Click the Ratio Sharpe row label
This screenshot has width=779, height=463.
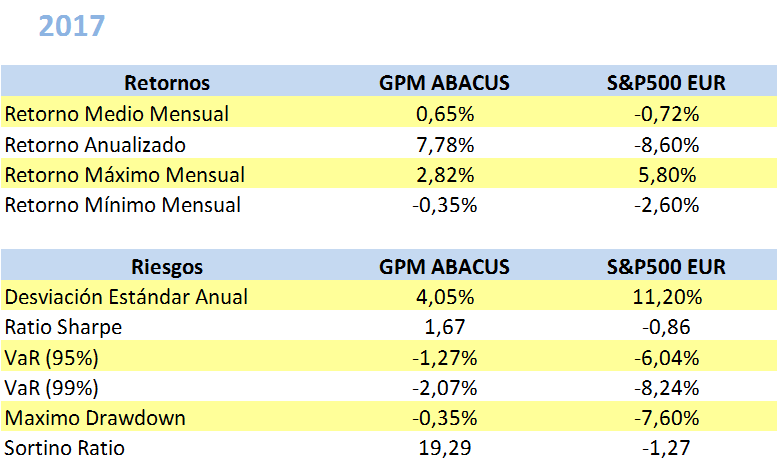(x=63, y=327)
